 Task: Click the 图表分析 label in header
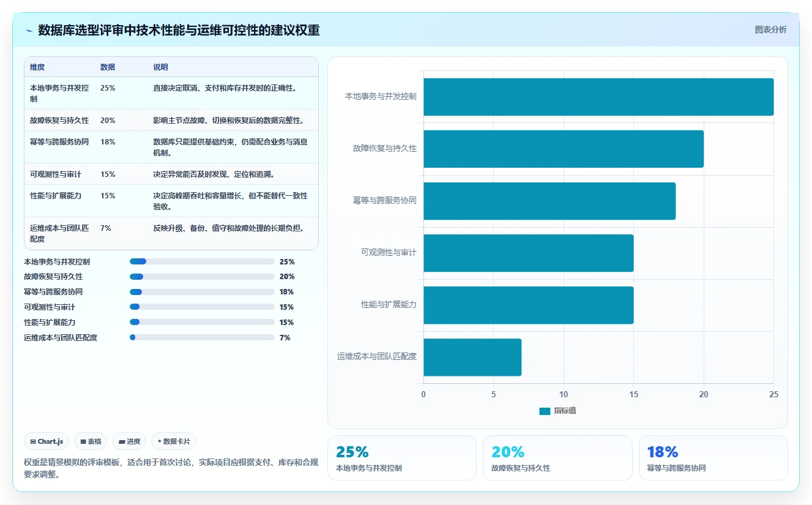[770, 29]
